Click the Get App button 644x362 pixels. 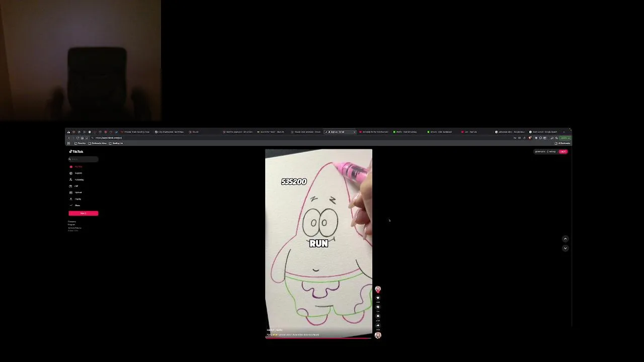[552, 151]
